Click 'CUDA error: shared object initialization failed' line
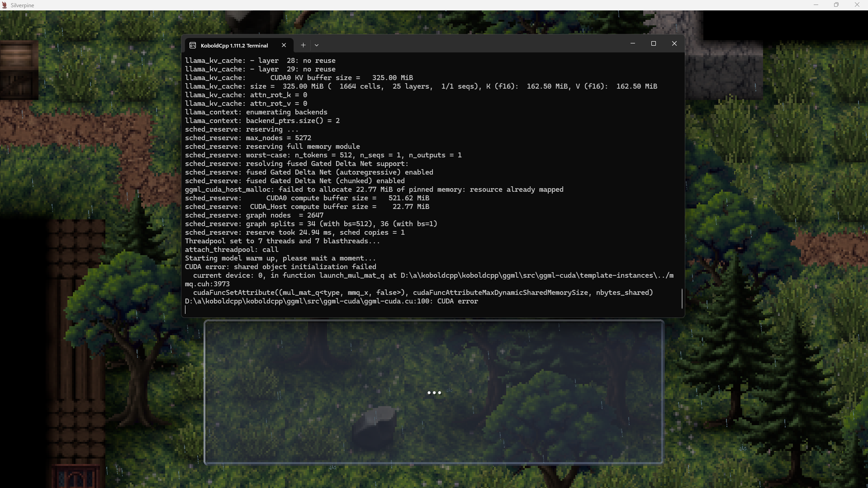Screen dimensions: 868x488 click(x=280, y=267)
